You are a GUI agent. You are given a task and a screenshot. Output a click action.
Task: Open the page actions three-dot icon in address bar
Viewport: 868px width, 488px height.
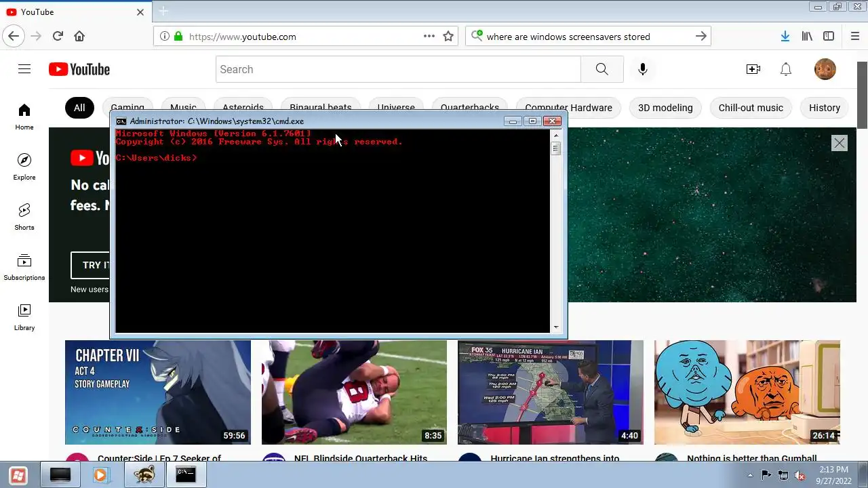[x=429, y=37]
